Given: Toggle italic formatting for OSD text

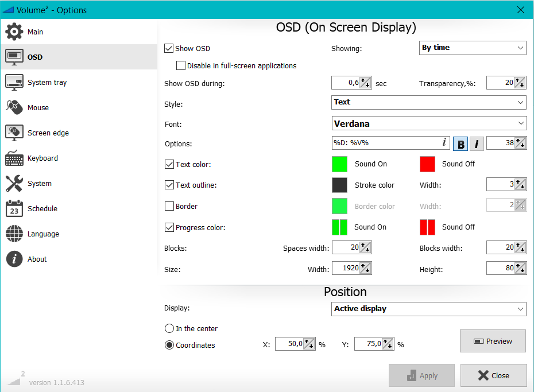Looking at the screenshot, I should [x=477, y=143].
